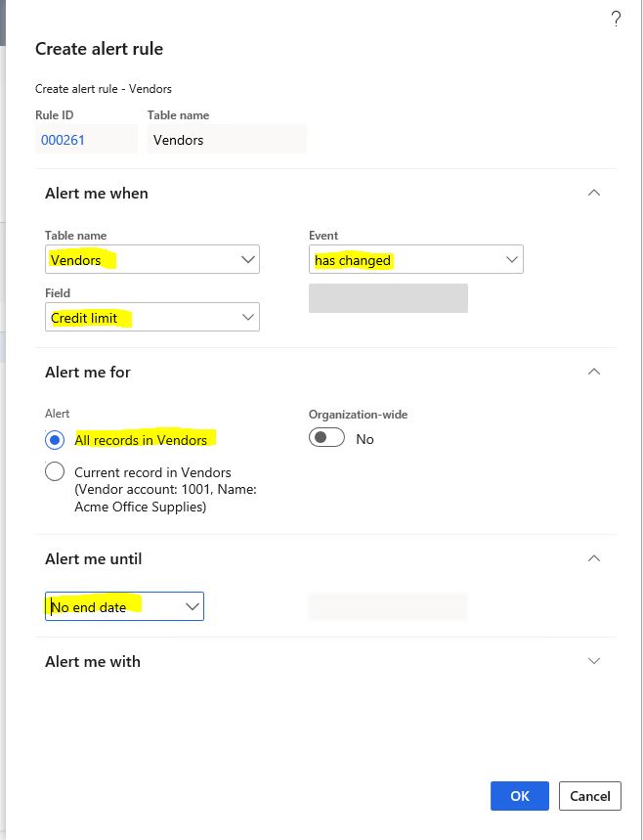Viewport: 643px width, 840px height.
Task: Collapse the Alert me when section
Action: point(594,193)
